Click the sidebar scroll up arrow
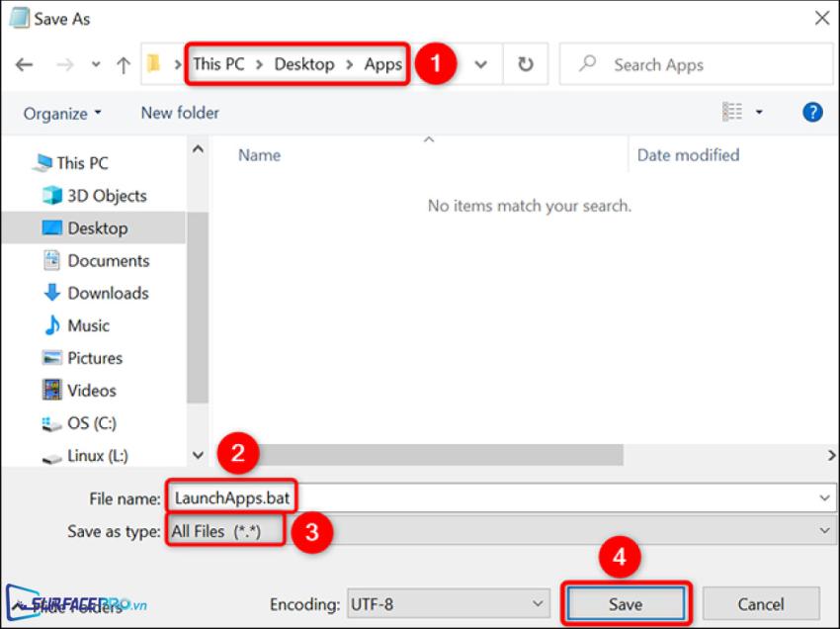The image size is (840, 629). click(x=198, y=149)
